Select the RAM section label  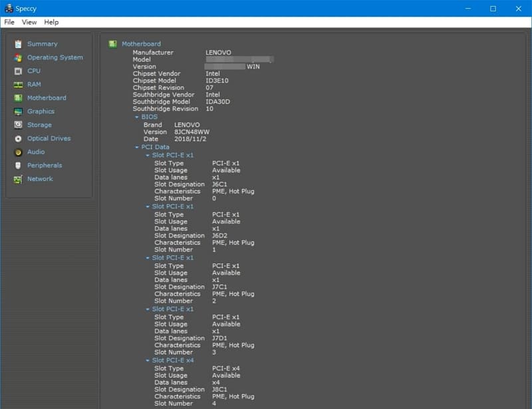tap(34, 84)
